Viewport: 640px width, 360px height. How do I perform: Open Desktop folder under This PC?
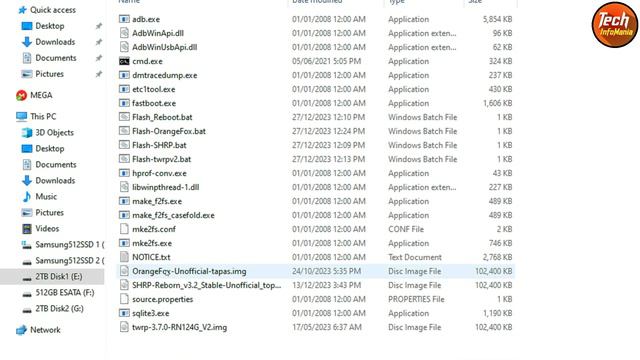click(49, 148)
